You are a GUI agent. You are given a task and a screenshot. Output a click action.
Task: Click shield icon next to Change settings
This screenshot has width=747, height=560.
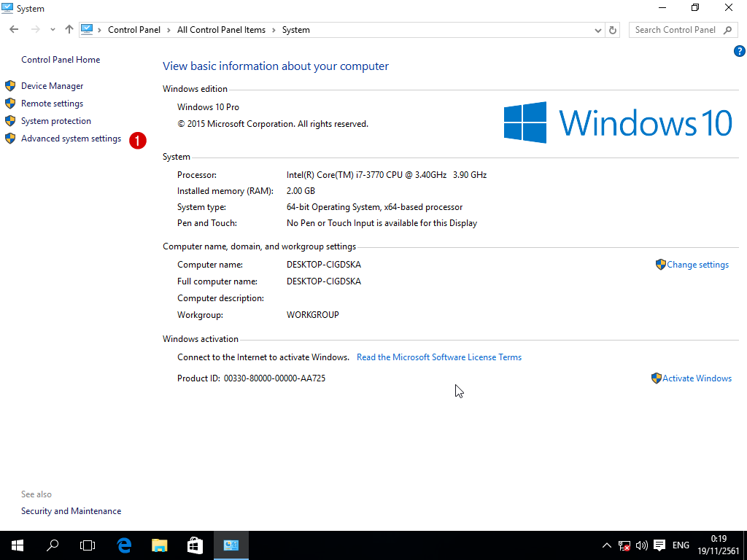tap(661, 265)
